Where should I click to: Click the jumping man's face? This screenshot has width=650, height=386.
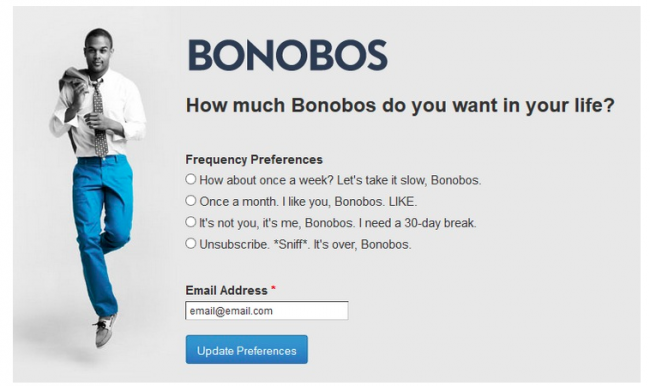pos(98,53)
